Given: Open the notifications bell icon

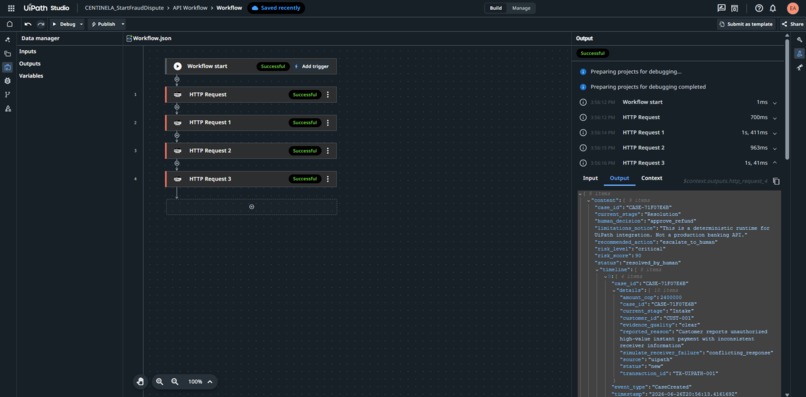Looking at the screenshot, I should (773, 8).
